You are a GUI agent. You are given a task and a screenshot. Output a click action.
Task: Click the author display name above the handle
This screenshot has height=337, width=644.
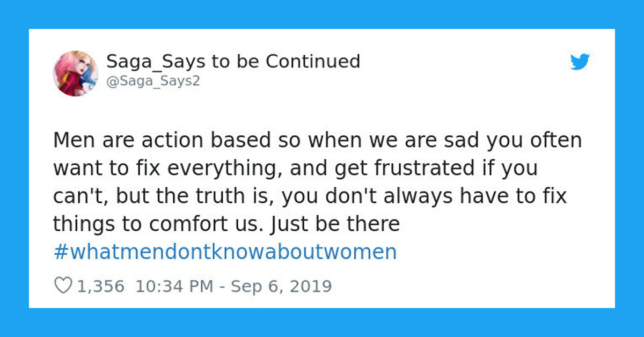coord(233,61)
